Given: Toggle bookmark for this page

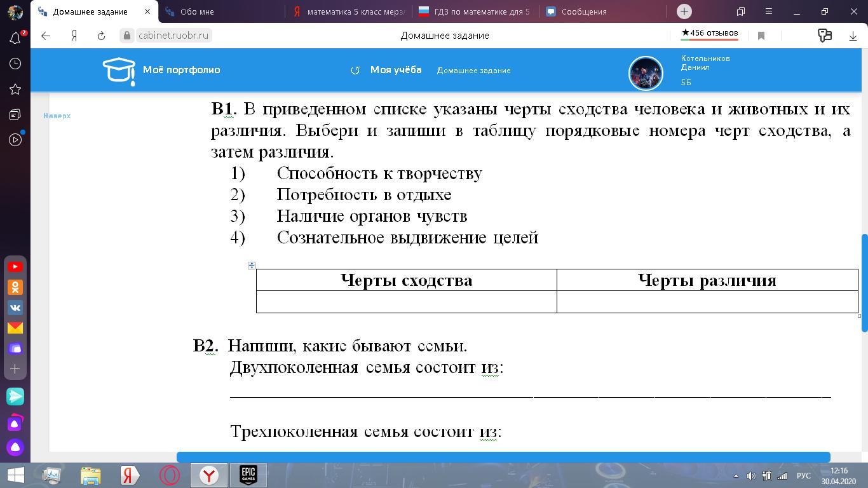Looking at the screenshot, I should (x=761, y=36).
